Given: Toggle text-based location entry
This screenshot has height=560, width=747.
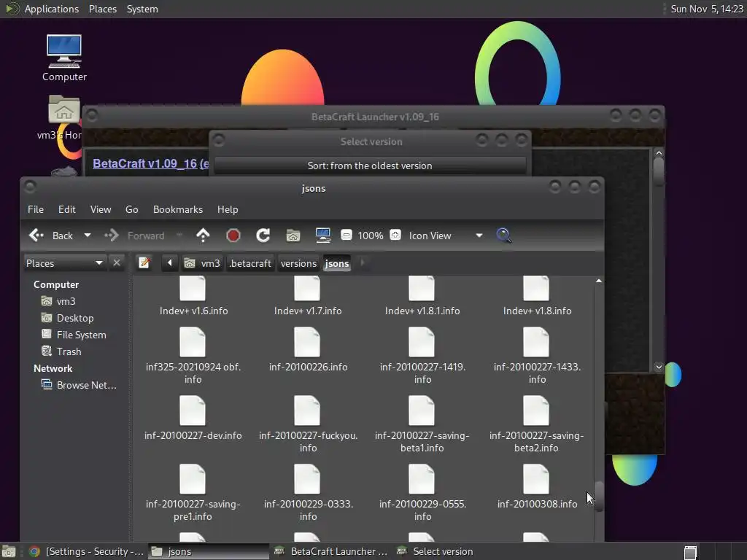Looking at the screenshot, I should point(144,262).
